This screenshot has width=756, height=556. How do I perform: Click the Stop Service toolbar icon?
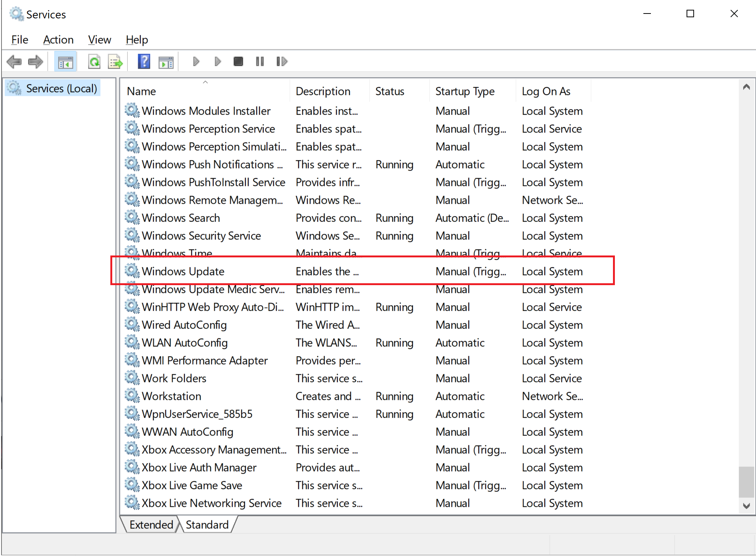238,61
